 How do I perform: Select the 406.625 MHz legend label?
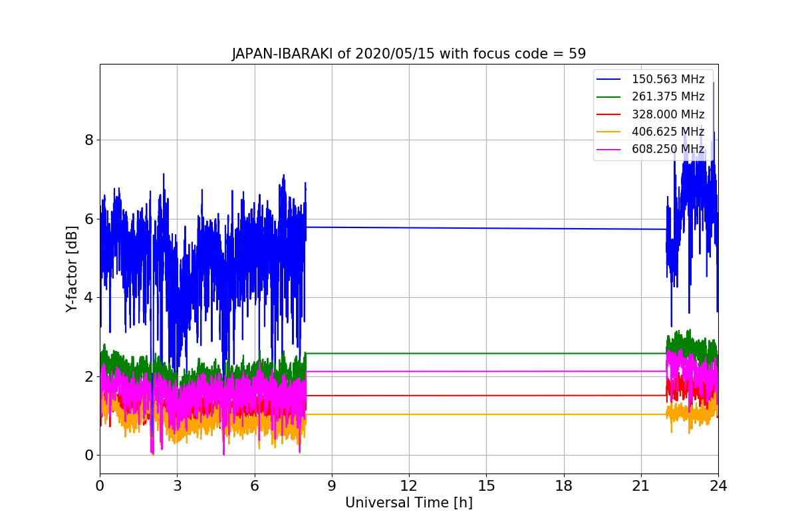click(x=668, y=132)
